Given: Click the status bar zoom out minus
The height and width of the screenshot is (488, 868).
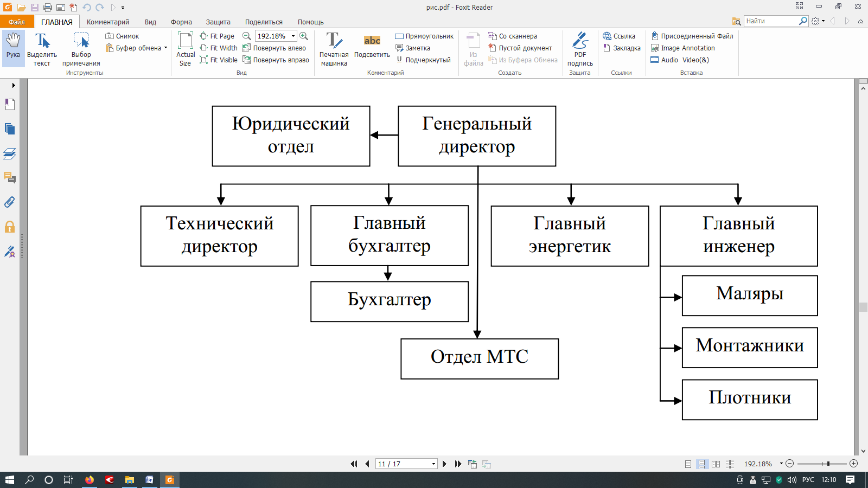Looking at the screenshot, I should [790, 464].
